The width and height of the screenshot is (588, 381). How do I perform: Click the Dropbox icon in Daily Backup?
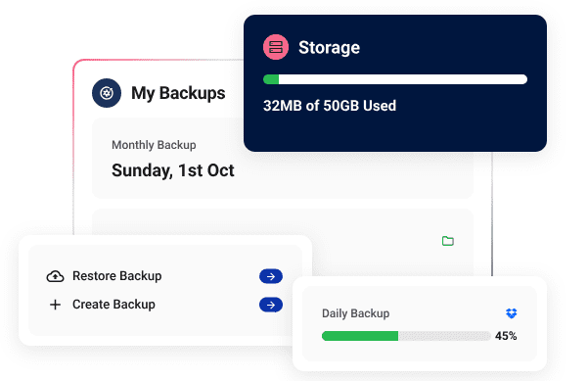(511, 313)
